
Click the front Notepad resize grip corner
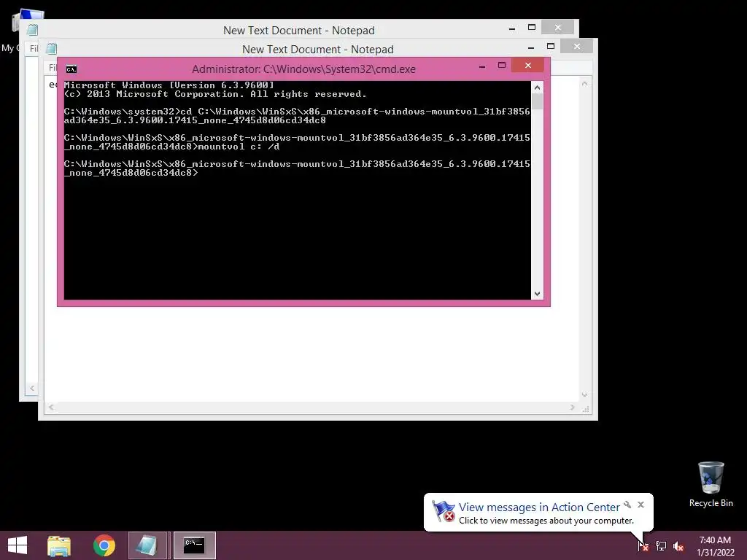(586, 408)
